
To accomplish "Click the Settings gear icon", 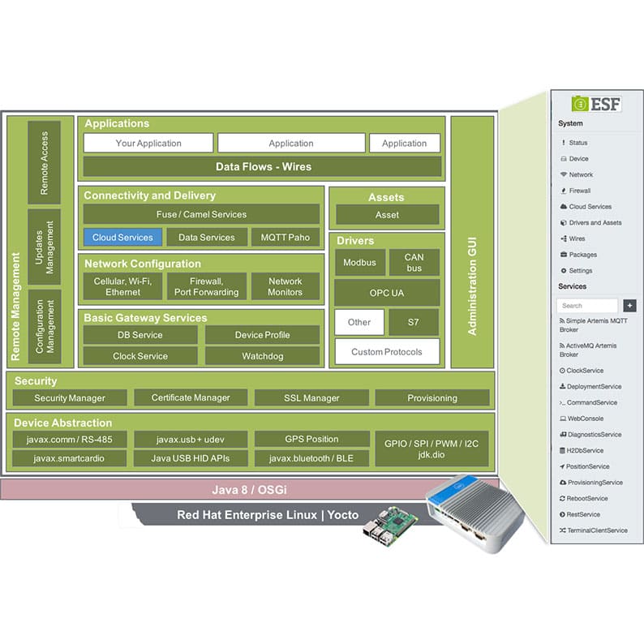I will (564, 271).
